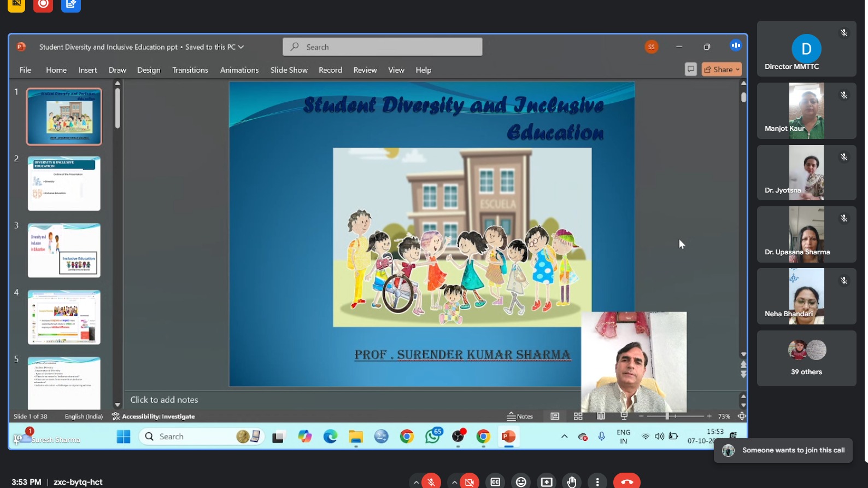This screenshot has width=868, height=488.
Task: Toggle the Notes pane from the status bar
Action: click(520, 416)
